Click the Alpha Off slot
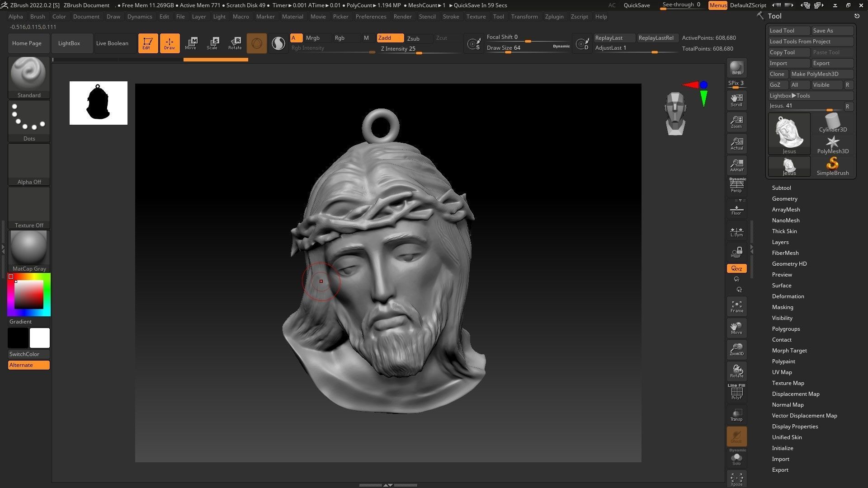Image resolution: width=868 pixels, height=488 pixels. point(29,164)
